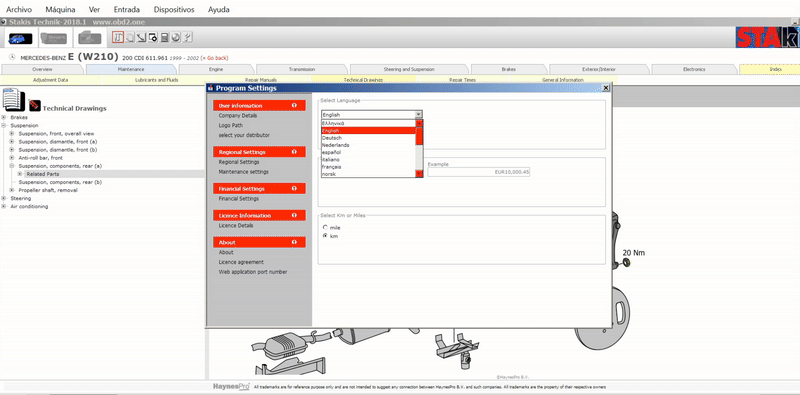
Task: Expand the Steering tree node
Action: 4,198
